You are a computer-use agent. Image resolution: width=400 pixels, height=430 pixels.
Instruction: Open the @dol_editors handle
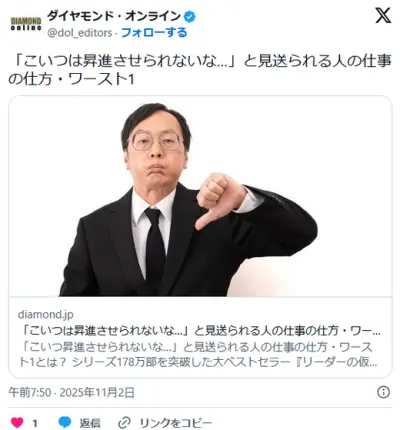[x=79, y=33]
